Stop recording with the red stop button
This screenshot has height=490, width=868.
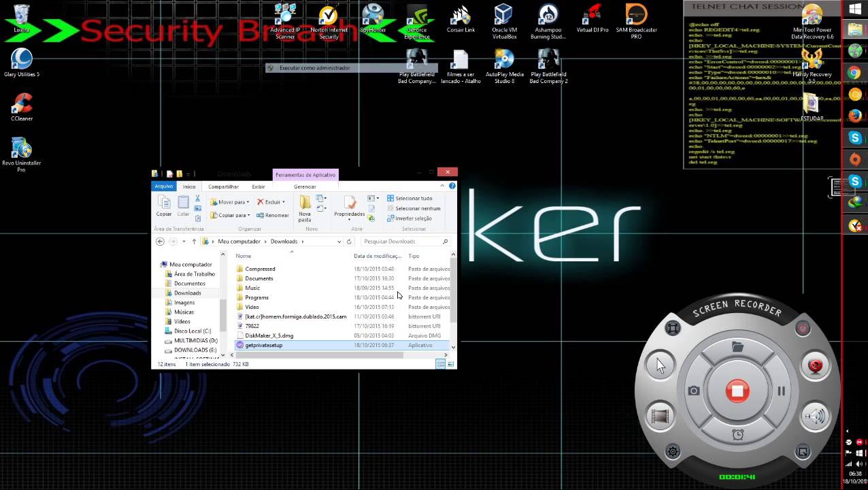737,391
